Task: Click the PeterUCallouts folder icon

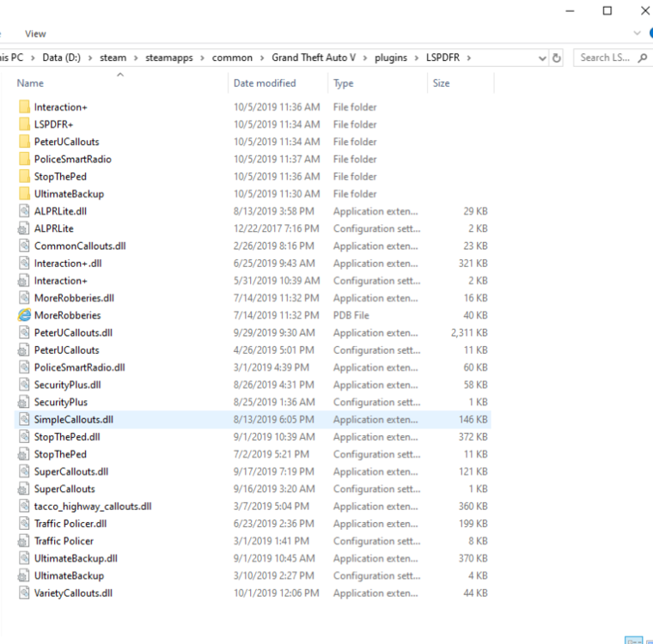Action: (x=24, y=142)
